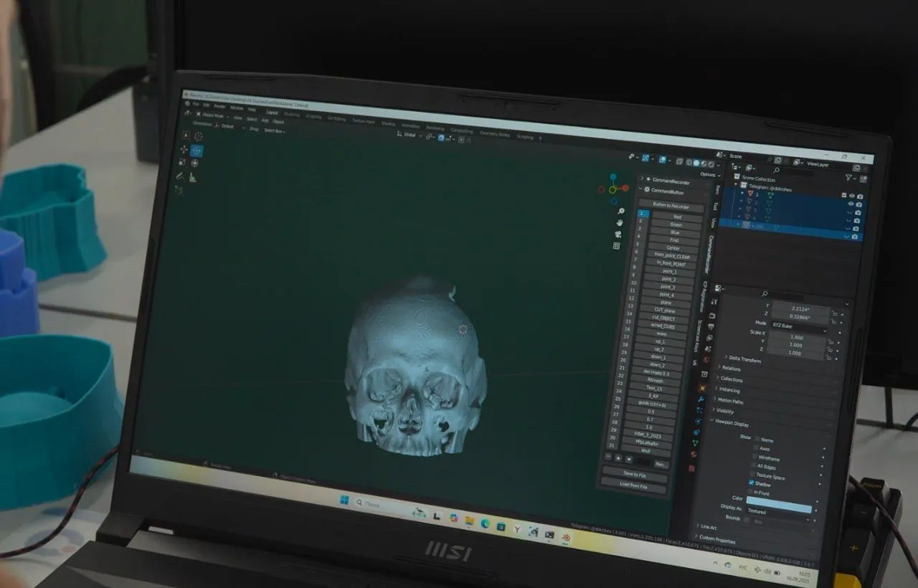Enable the Texture Space checkbox
Viewport: 918px width, 588px height.
tap(752, 474)
